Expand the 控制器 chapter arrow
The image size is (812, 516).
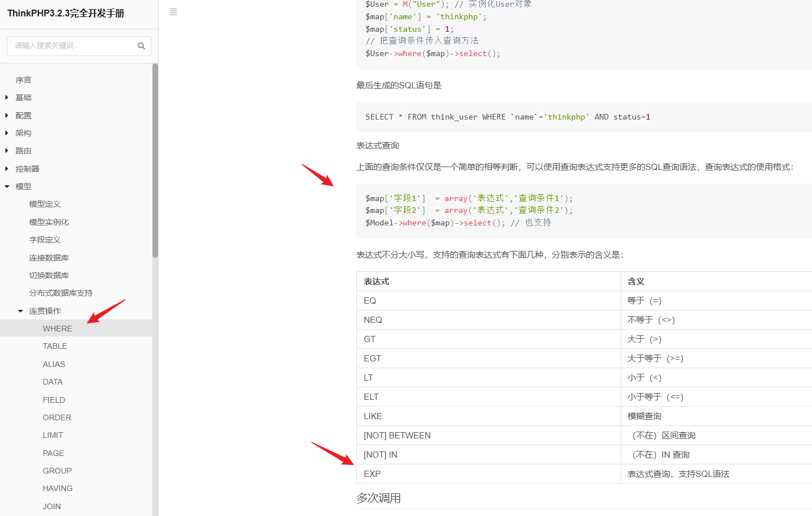[x=7, y=169]
